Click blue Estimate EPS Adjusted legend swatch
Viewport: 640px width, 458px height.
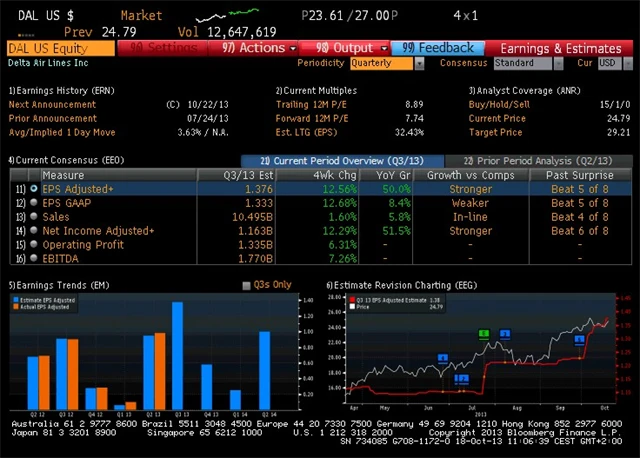pos(17,300)
